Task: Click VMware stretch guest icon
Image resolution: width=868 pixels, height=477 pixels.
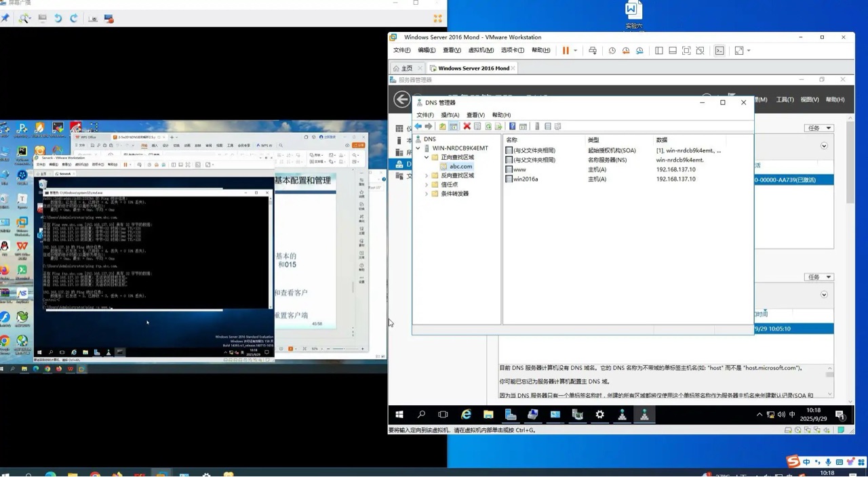Action: [739, 51]
